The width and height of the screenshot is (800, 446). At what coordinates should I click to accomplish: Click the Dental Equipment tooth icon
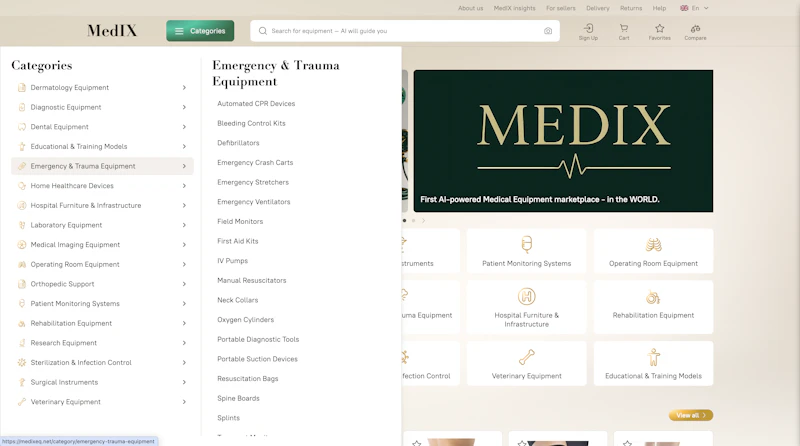point(21,127)
